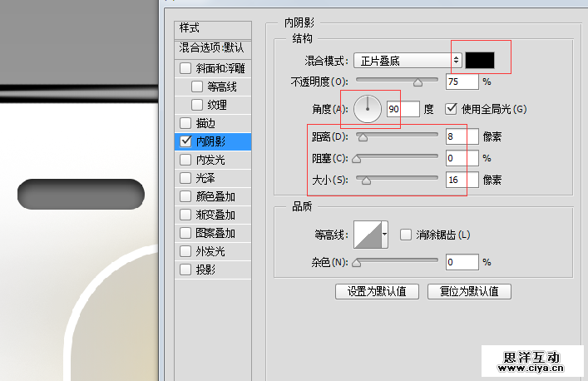Enable the 颜色叠加 color overlay checkbox
Screen dimensions: 588x381
(x=185, y=196)
